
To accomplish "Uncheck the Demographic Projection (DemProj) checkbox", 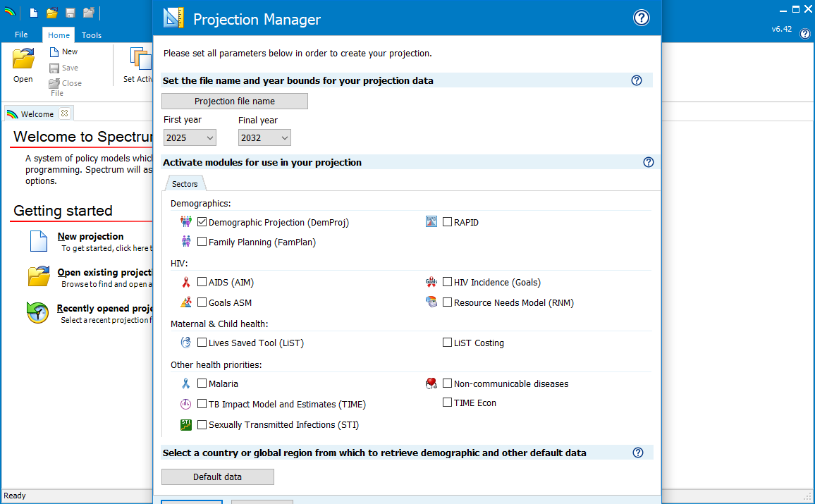I will (x=202, y=222).
